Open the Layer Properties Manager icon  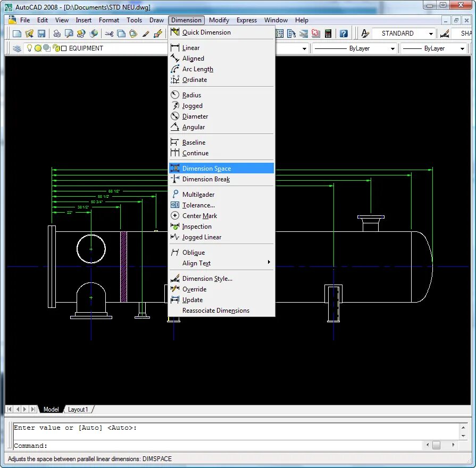click(16, 48)
